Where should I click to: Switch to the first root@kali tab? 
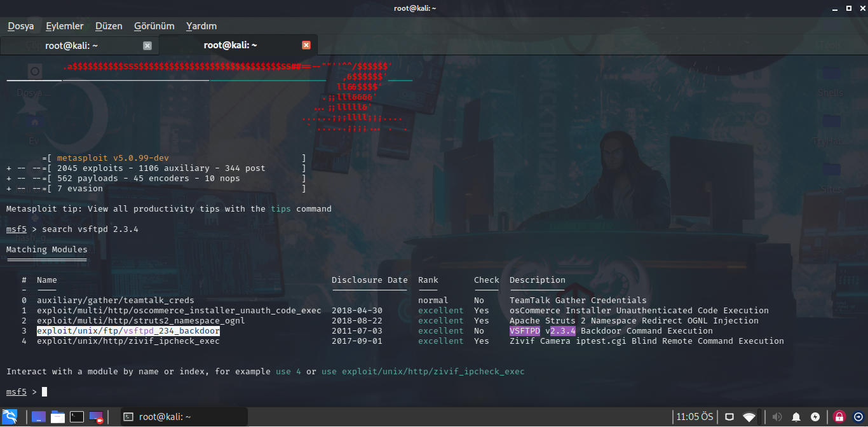[72, 45]
